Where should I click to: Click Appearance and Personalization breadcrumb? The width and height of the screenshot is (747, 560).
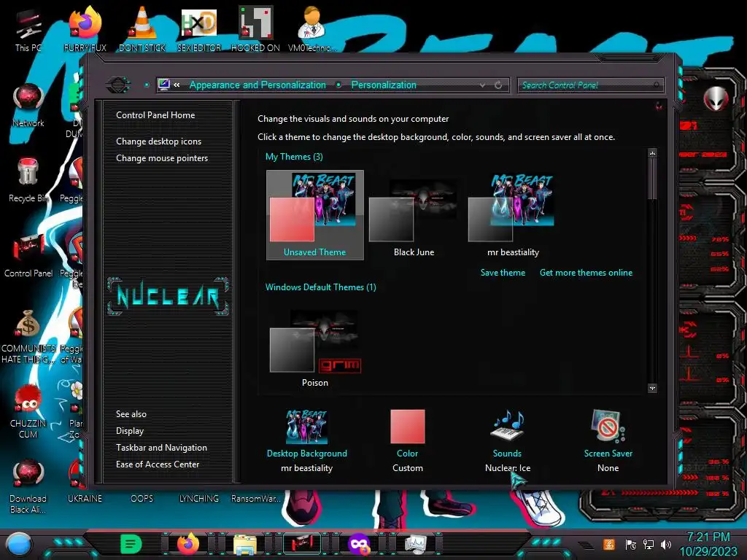[x=258, y=85]
